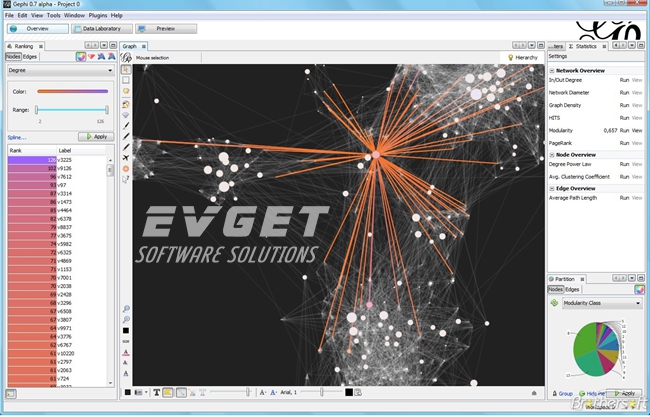
Task: Collapse the Network Overview section
Action: coord(552,71)
